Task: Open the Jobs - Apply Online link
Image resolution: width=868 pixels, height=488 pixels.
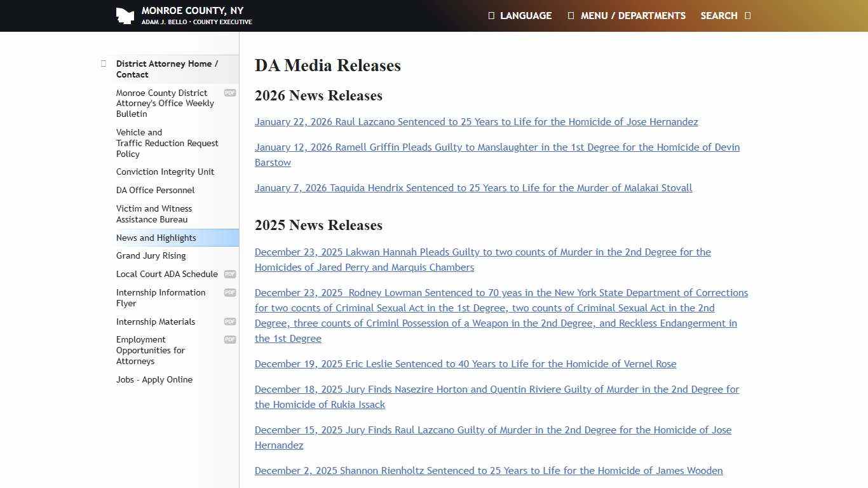Action: (x=154, y=379)
